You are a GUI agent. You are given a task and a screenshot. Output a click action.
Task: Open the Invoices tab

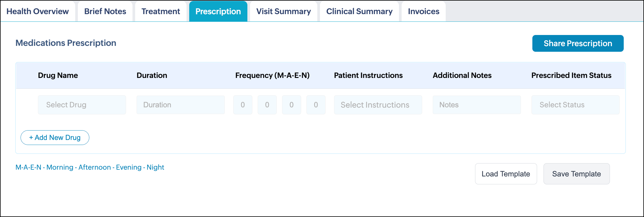[423, 11]
